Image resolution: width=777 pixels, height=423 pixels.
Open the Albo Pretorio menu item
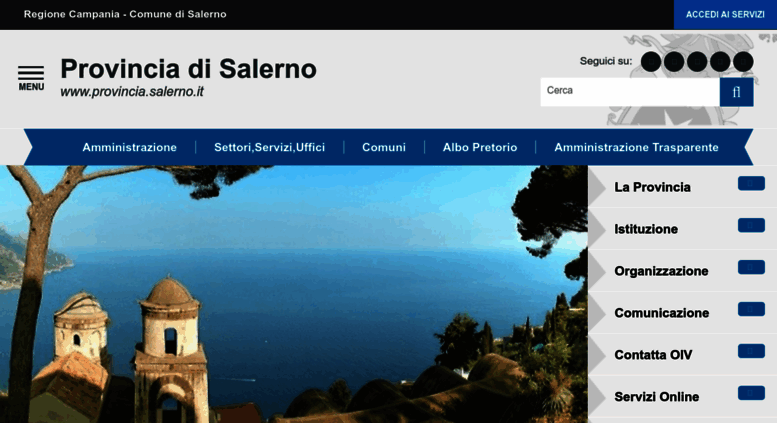coord(480,147)
